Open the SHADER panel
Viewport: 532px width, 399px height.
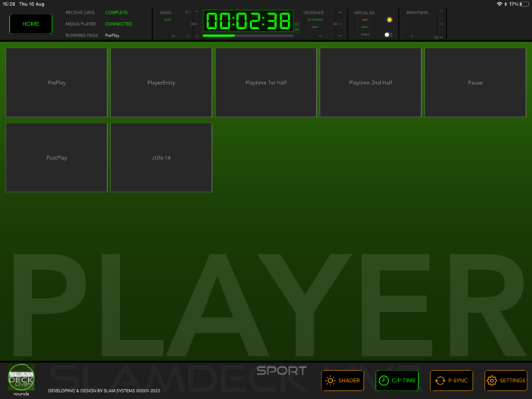point(343,381)
